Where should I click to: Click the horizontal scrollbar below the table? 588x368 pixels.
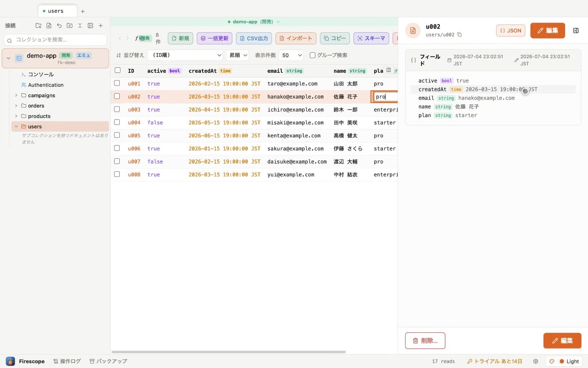click(229, 352)
